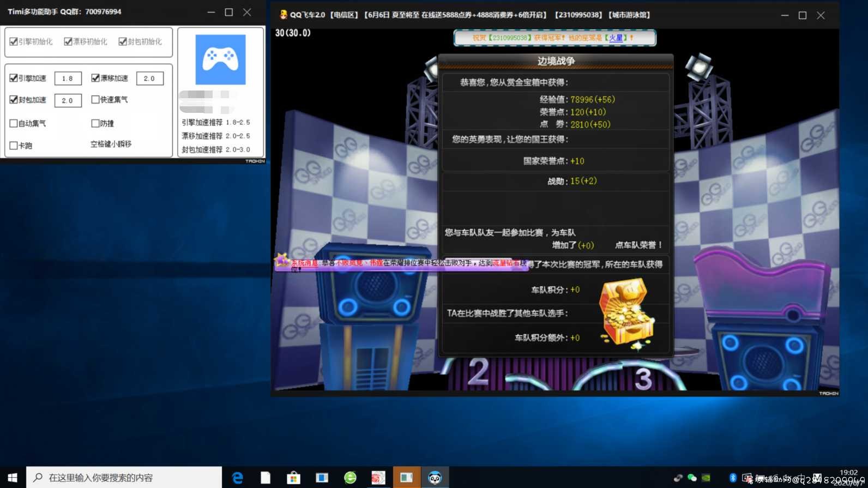Click the scrolling 系统消息 announcement bar
Viewport: 868px width, 488px height.
tap(401, 264)
